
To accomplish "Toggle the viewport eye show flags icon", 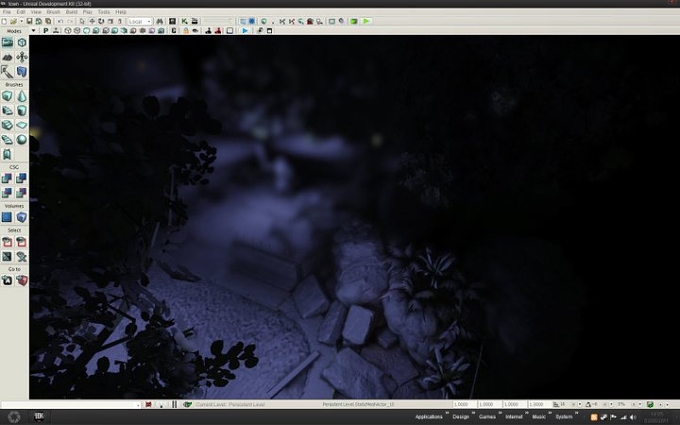I will coord(195,31).
